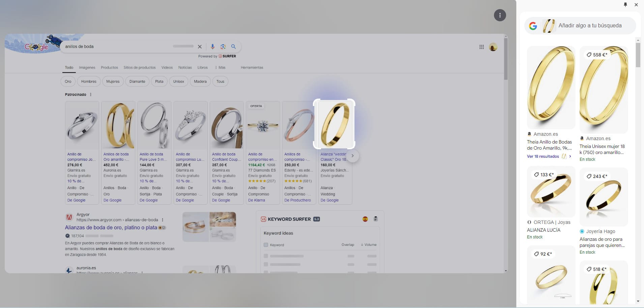The height and width of the screenshot is (308, 644).
Task: Open Ver 18 resultados link
Action: (x=543, y=156)
